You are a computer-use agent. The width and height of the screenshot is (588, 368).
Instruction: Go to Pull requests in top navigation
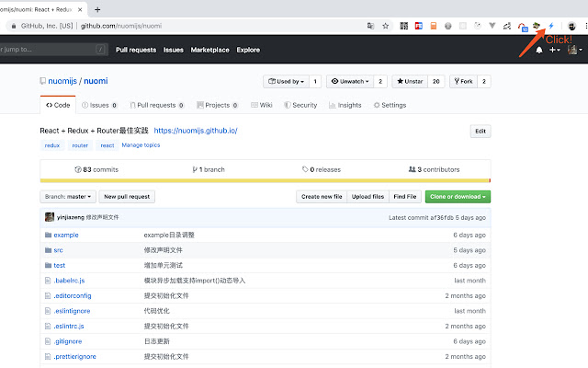(x=136, y=50)
